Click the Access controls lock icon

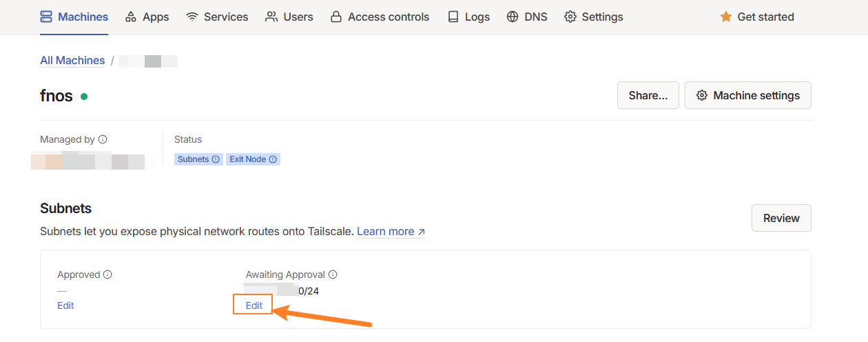336,17
